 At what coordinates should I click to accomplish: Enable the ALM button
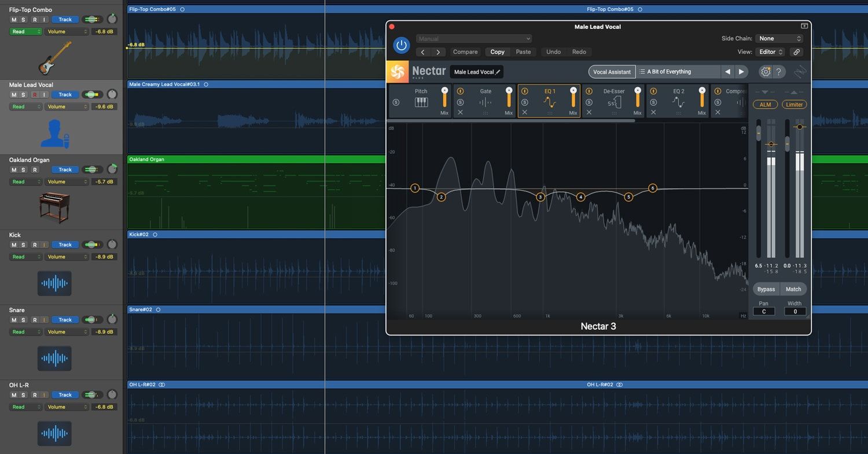pyautogui.click(x=766, y=105)
